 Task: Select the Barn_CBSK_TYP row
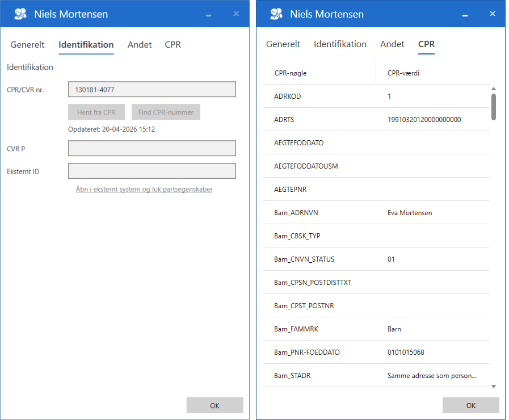(x=376, y=236)
